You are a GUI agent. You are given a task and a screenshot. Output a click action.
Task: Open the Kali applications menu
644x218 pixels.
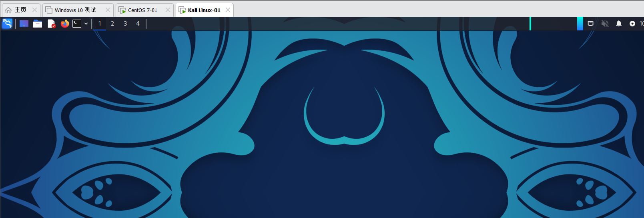pyautogui.click(x=7, y=24)
